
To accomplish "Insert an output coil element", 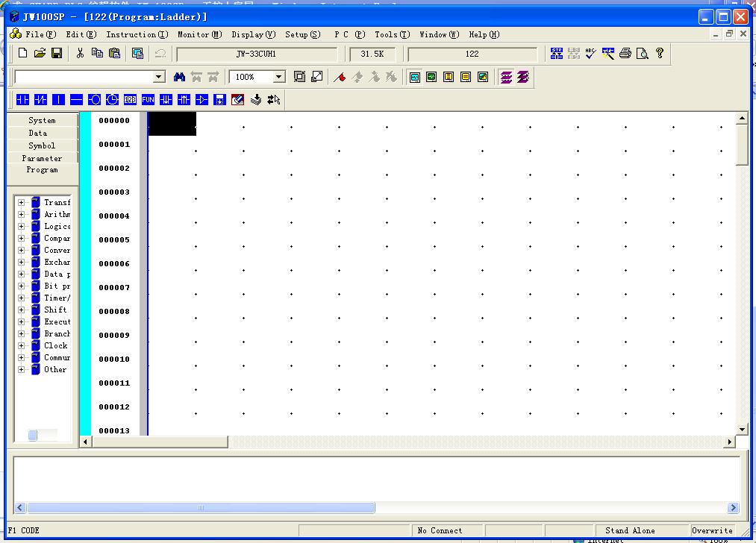I will coord(94,99).
